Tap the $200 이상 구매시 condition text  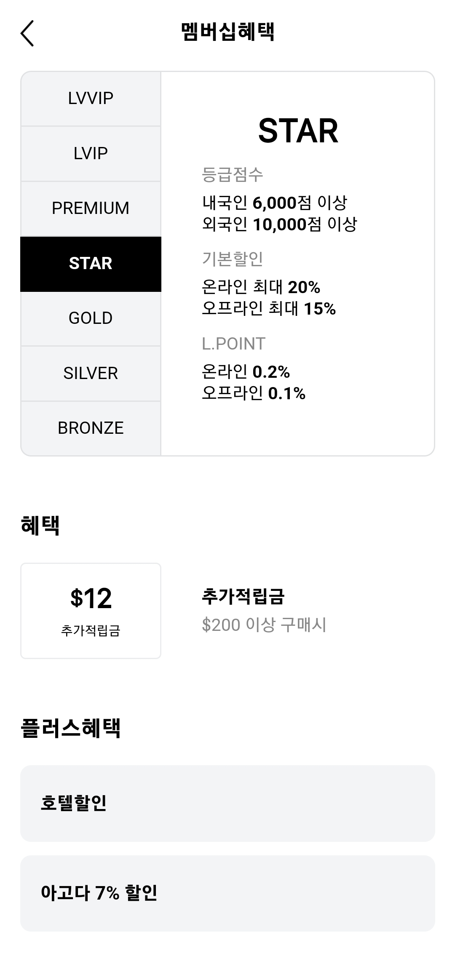point(264,625)
